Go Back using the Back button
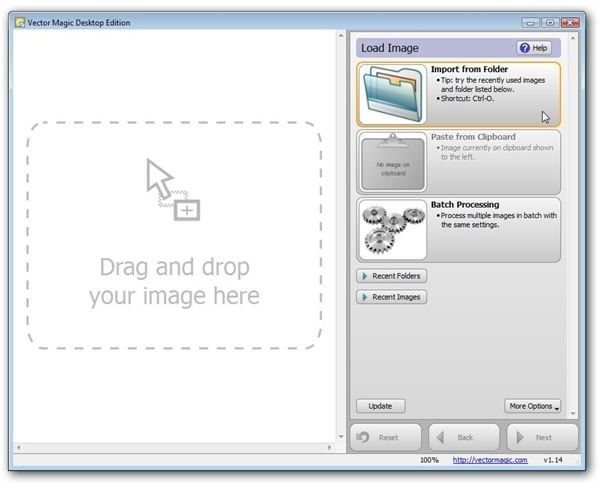600x488 pixels. tap(464, 437)
